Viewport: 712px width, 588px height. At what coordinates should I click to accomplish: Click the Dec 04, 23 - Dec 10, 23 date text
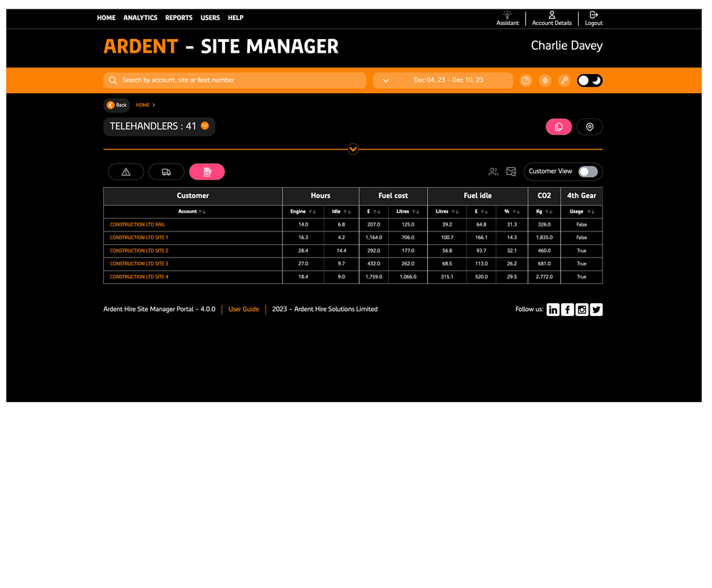[x=448, y=80]
